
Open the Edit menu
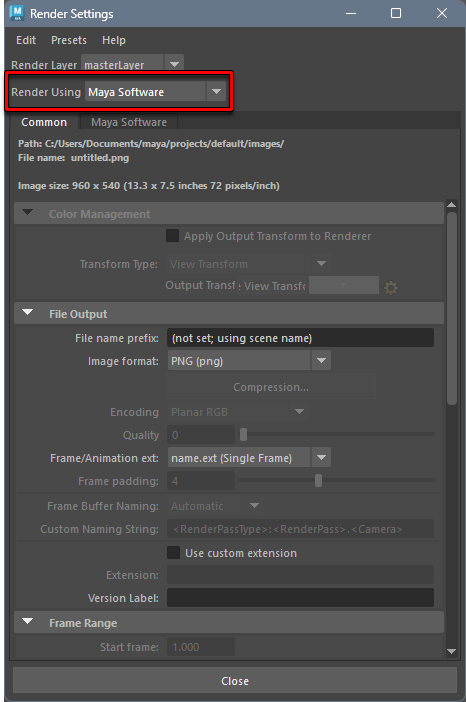(x=26, y=40)
